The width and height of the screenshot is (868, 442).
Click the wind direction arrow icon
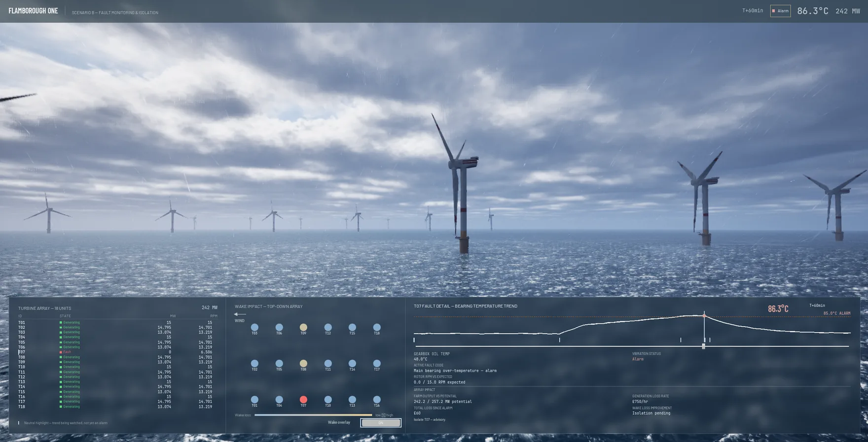pyautogui.click(x=240, y=314)
